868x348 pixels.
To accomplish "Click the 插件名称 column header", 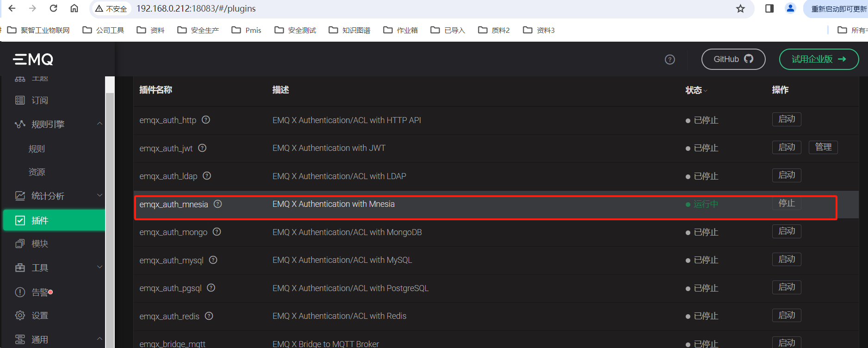I will [x=155, y=90].
